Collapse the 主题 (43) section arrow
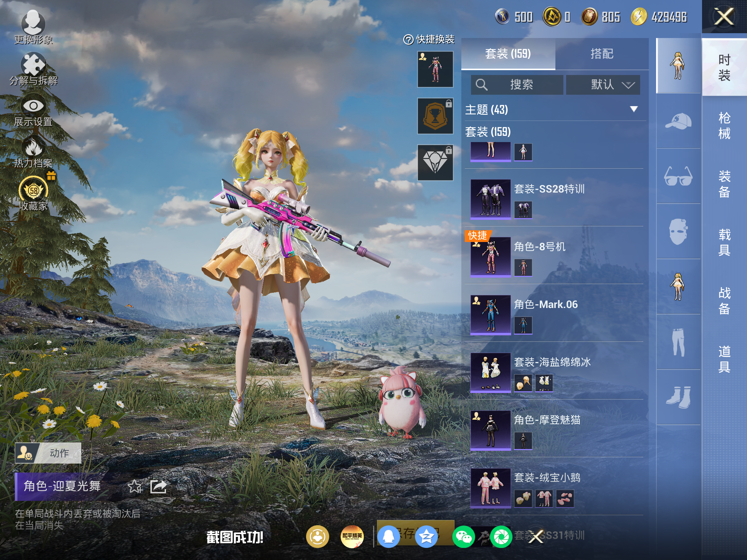Image resolution: width=747 pixels, height=560 pixels. coord(634,109)
